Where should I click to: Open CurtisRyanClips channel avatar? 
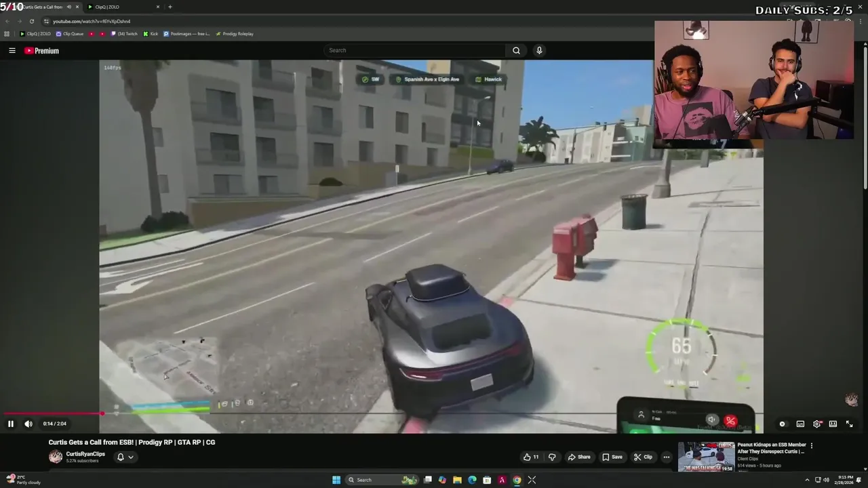56,457
